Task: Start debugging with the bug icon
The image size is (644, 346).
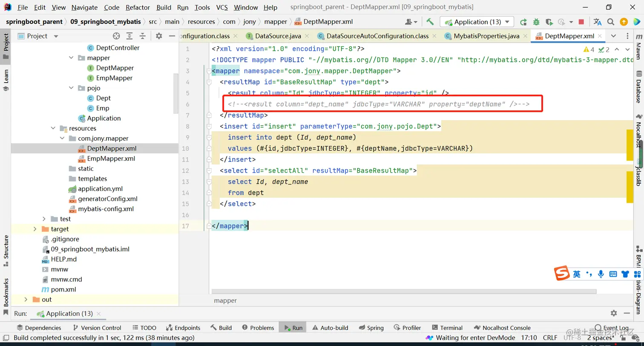Action: point(536,22)
